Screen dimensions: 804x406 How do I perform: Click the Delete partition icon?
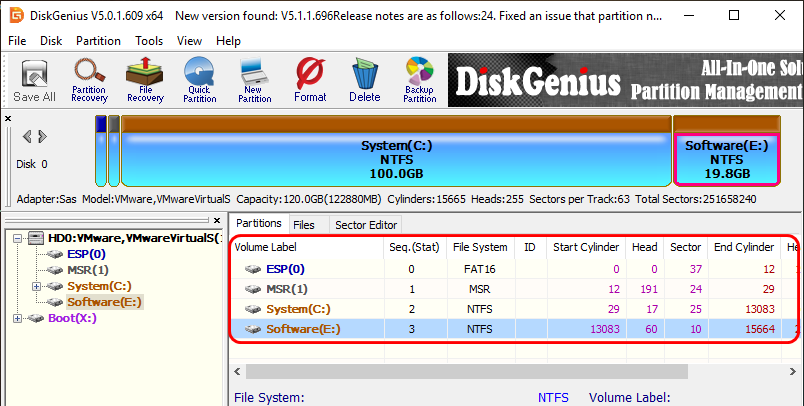pos(364,80)
